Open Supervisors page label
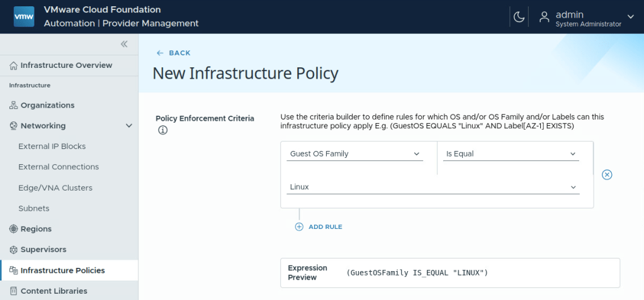This screenshot has width=644, height=300. [x=43, y=250]
